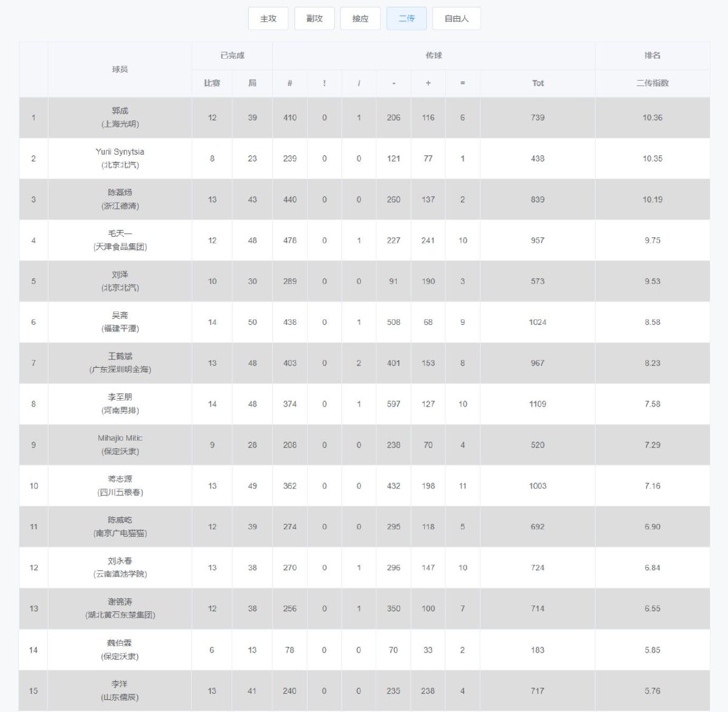
Task: Select the Mihajlo Mitic row
Action: point(364,445)
